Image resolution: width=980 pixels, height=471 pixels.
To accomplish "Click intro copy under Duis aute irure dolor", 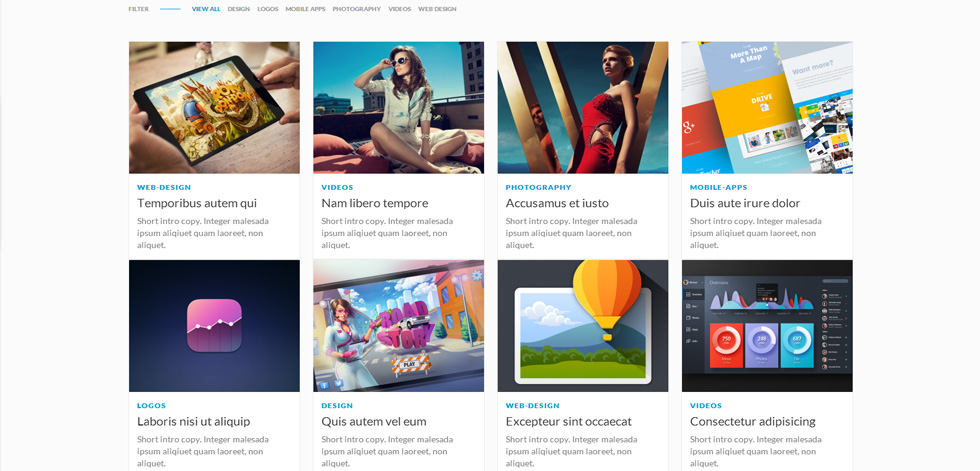I will point(756,233).
